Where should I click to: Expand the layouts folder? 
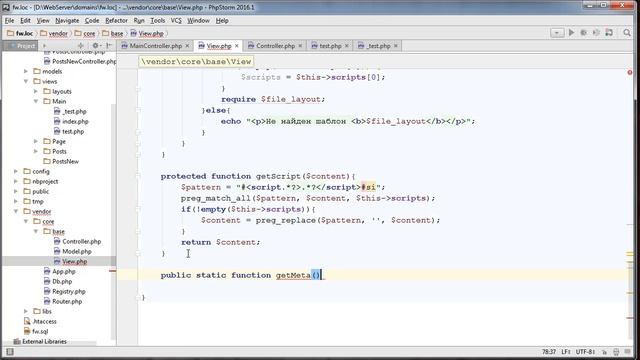pos(36,91)
